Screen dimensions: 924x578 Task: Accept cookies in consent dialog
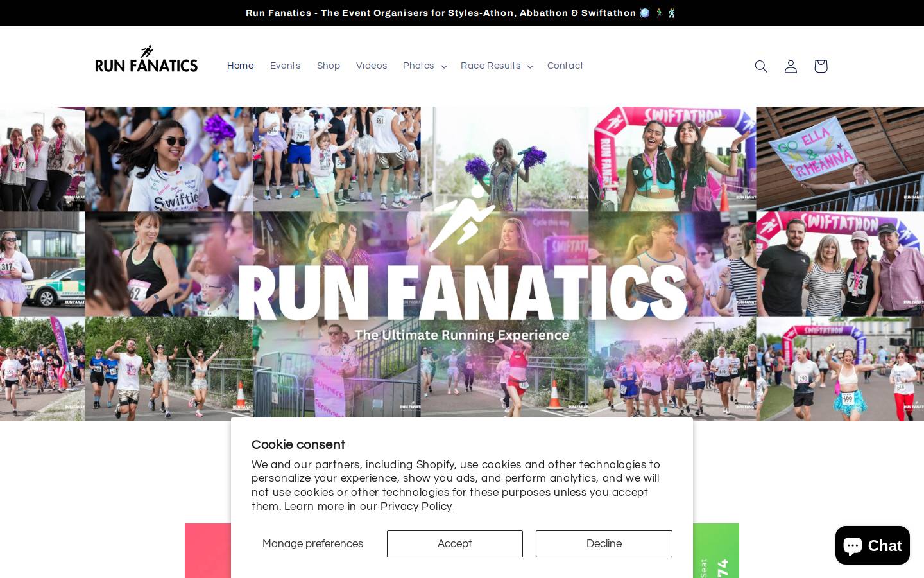point(455,544)
